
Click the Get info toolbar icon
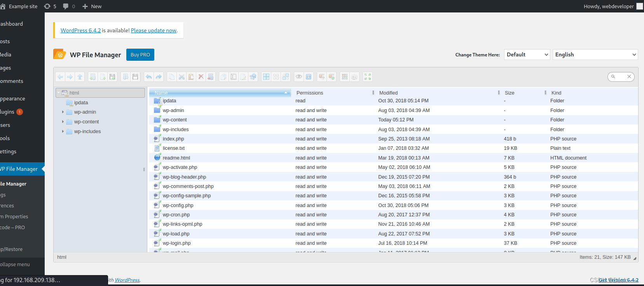309,77
